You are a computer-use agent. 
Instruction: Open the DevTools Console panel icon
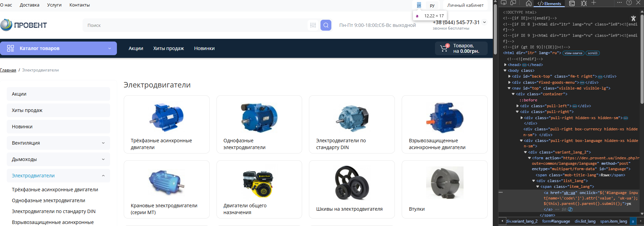tap(572, 3)
